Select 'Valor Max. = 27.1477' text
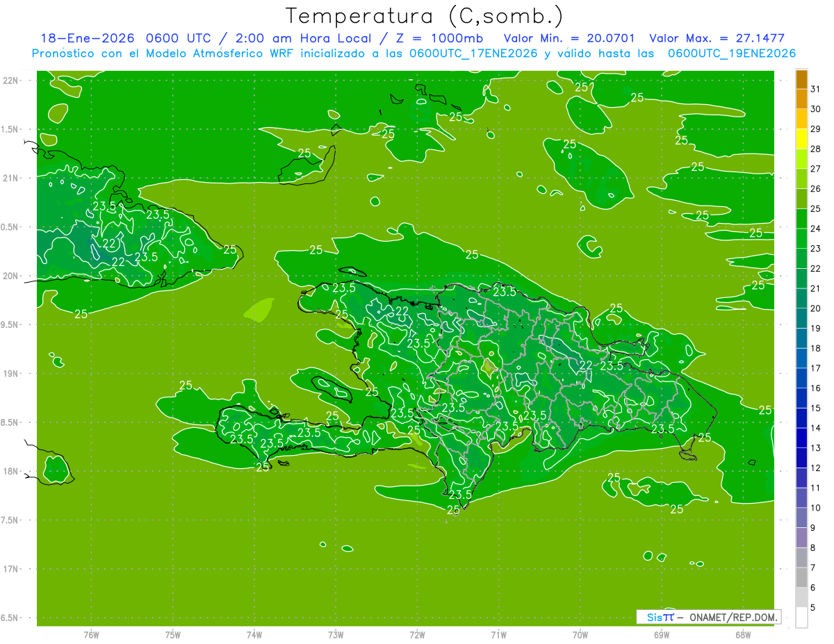Viewport: 834px width, 644px height. (717, 38)
